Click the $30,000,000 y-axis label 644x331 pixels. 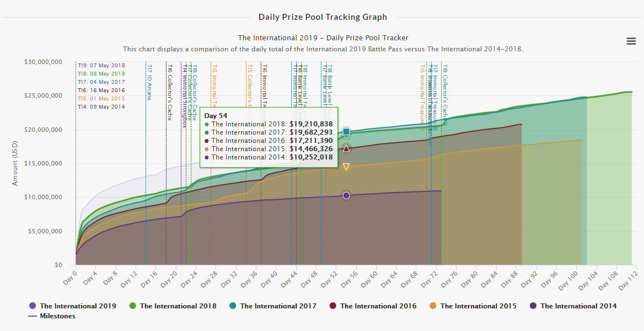point(43,62)
